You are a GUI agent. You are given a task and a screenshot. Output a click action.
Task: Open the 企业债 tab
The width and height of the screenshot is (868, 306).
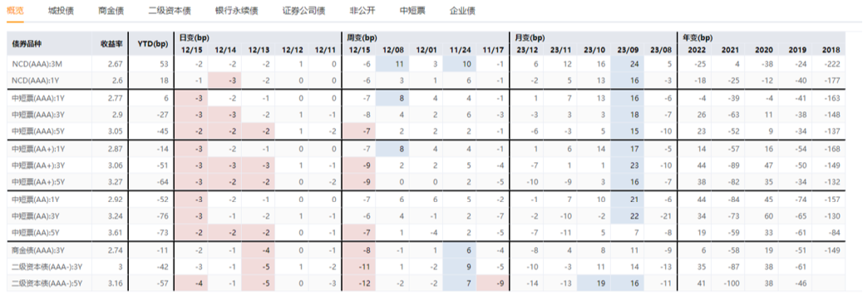point(462,11)
